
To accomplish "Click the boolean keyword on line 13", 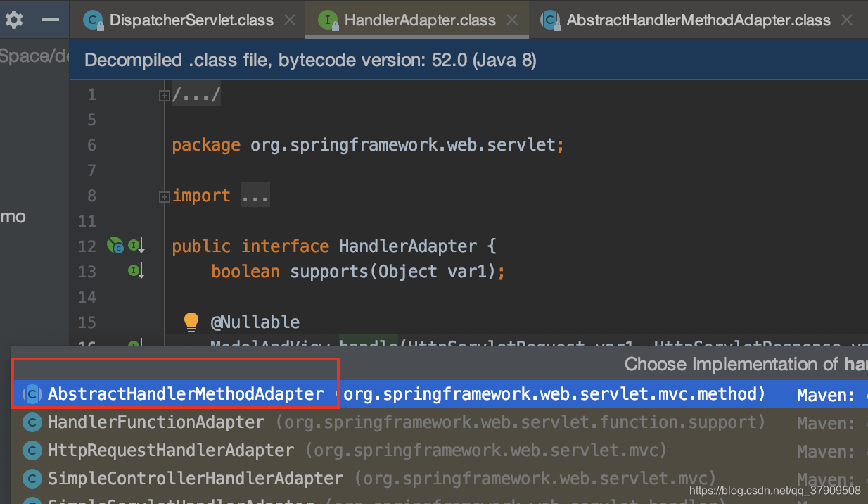I will coord(245,272).
